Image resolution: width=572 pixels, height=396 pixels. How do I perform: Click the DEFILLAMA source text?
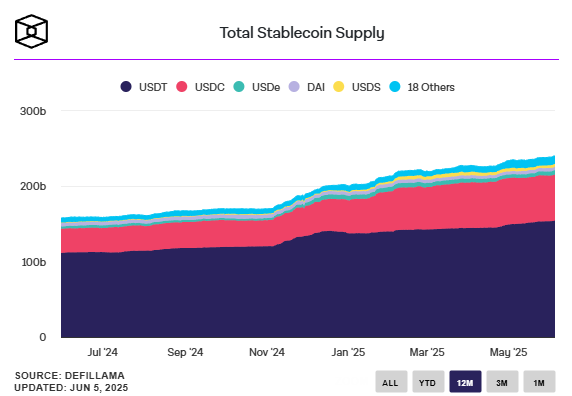[94, 376]
